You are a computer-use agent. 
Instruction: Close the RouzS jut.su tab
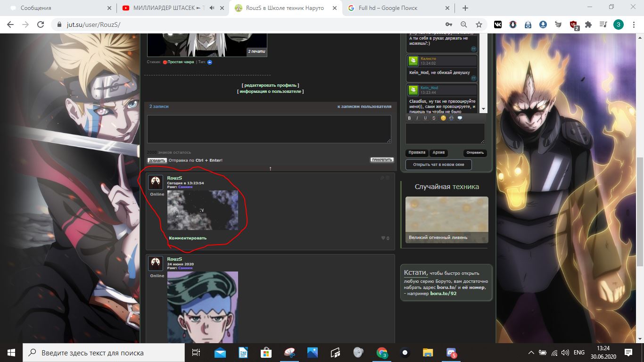click(x=334, y=8)
